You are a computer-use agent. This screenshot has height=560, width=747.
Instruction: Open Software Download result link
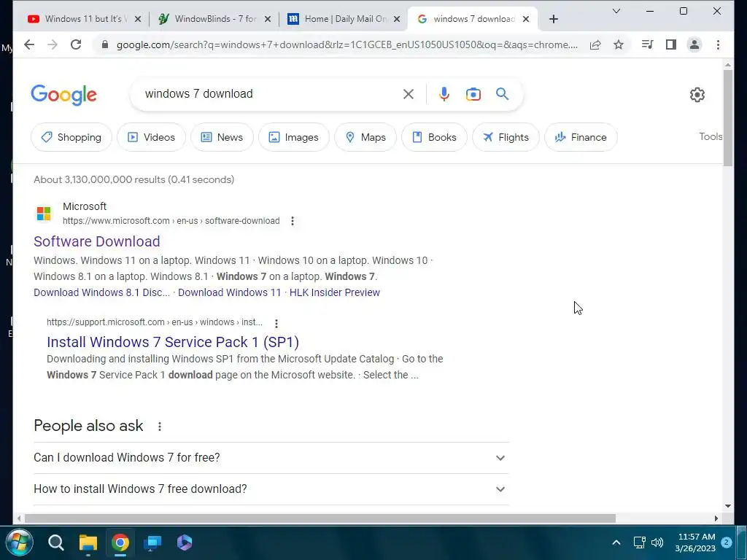(97, 241)
